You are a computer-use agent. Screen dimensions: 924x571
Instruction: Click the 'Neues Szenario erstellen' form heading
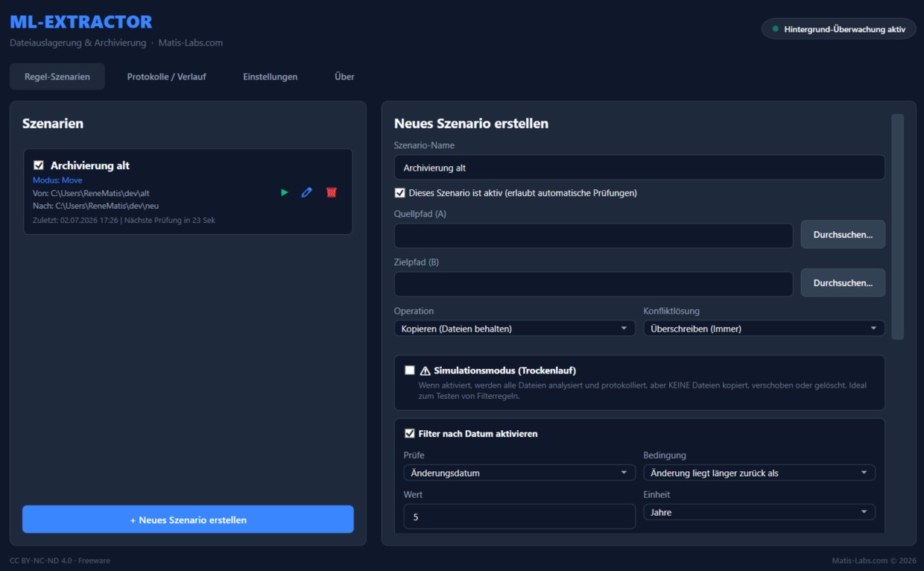pos(471,124)
